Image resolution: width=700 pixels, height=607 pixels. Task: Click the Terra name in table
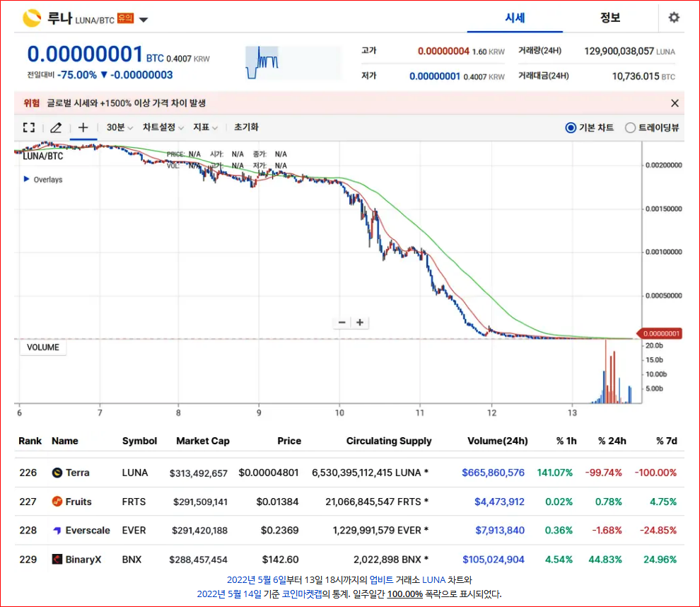[x=78, y=473]
